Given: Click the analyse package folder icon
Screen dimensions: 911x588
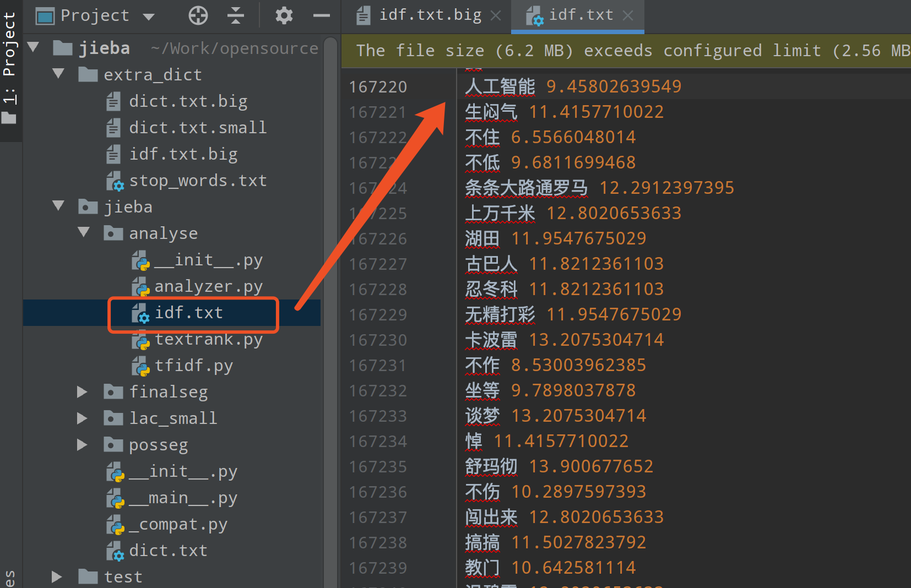Looking at the screenshot, I should (113, 233).
